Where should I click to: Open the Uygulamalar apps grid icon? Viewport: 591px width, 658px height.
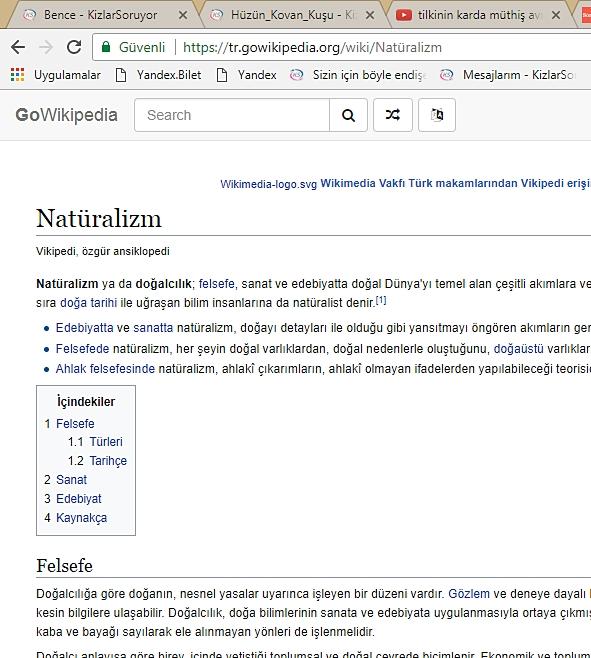(17, 75)
